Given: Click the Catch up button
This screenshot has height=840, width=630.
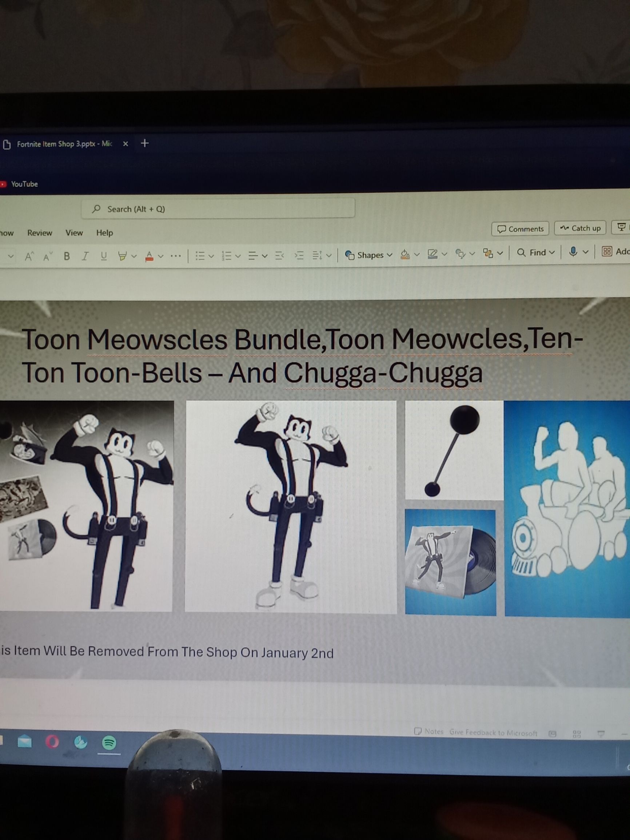Looking at the screenshot, I should click(x=580, y=228).
